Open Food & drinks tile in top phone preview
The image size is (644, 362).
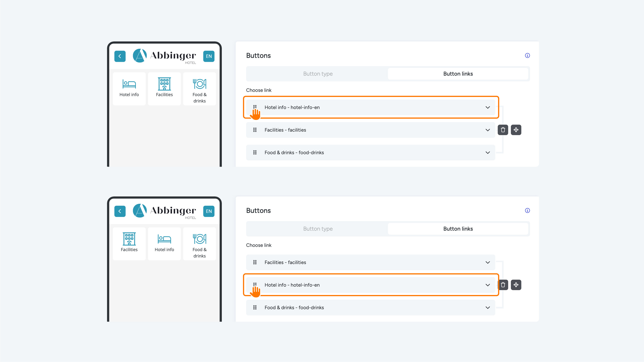point(200,89)
